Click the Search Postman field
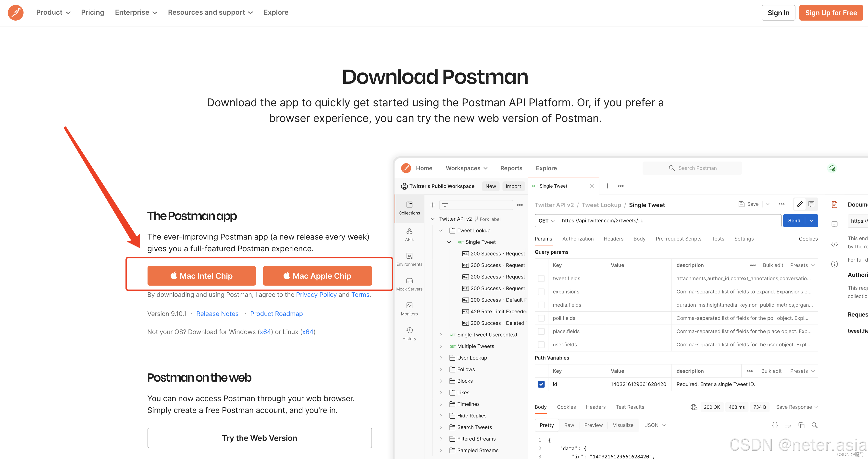This screenshot has height=459, width=868. tap(692, 168)
